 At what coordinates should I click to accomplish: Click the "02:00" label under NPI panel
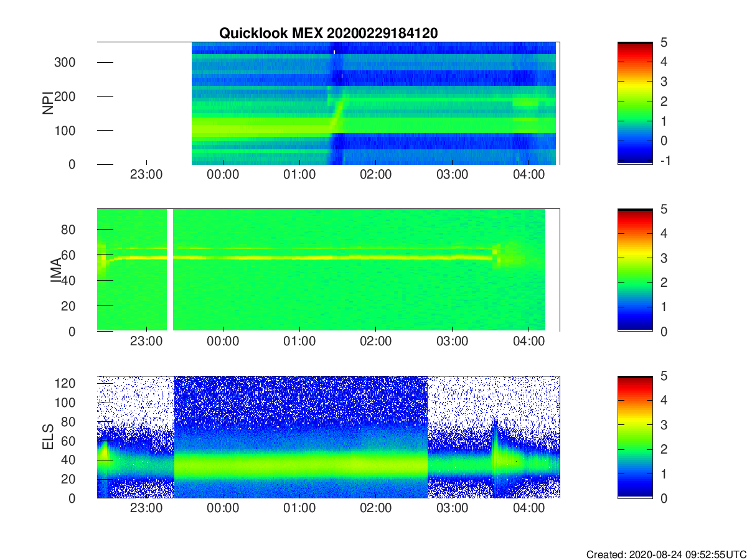tap(375, 175)
